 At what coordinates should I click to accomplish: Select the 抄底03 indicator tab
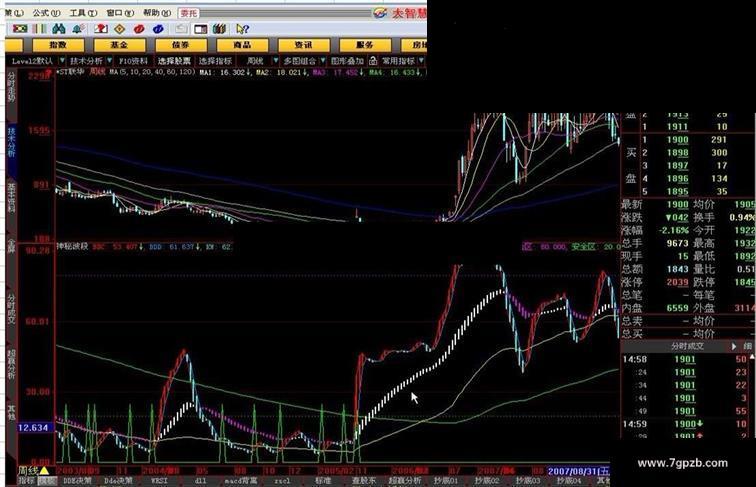tap(528, 481)
